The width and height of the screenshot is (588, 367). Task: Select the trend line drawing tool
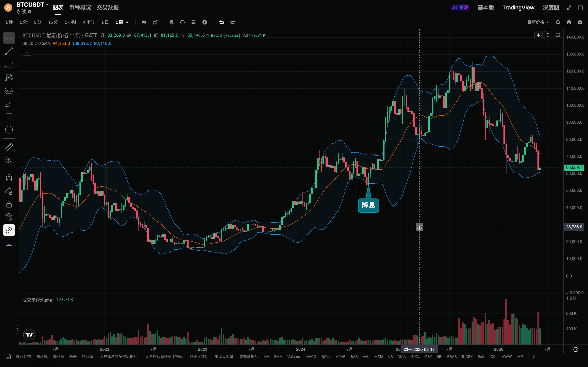[x=9, y=51]
